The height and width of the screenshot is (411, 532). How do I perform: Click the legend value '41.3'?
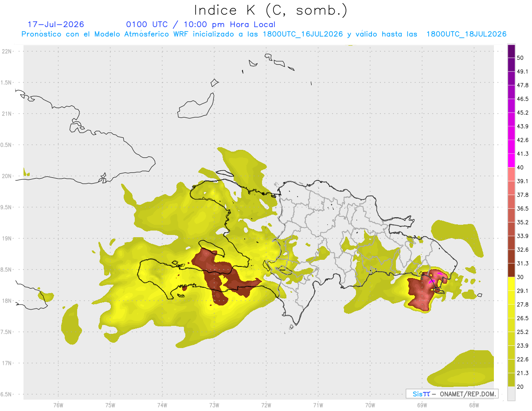click(523, 154)
